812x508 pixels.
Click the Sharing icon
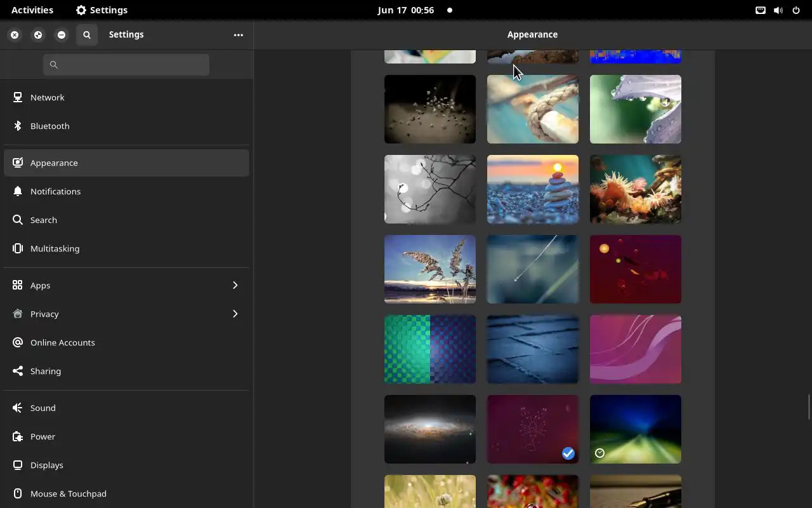point(18,371)
